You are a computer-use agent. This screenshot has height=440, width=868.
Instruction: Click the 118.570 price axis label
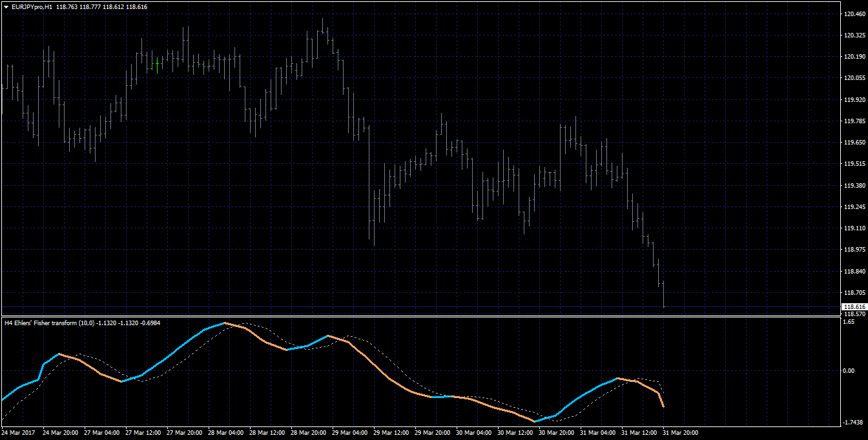[x=854, y=314]
